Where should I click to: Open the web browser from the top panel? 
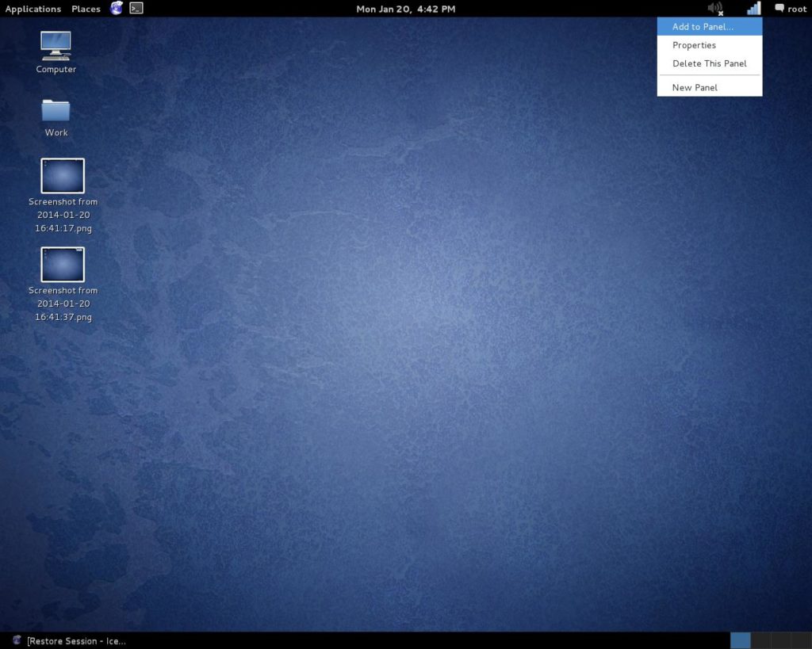pyautogui.click(x=116, y=9)
